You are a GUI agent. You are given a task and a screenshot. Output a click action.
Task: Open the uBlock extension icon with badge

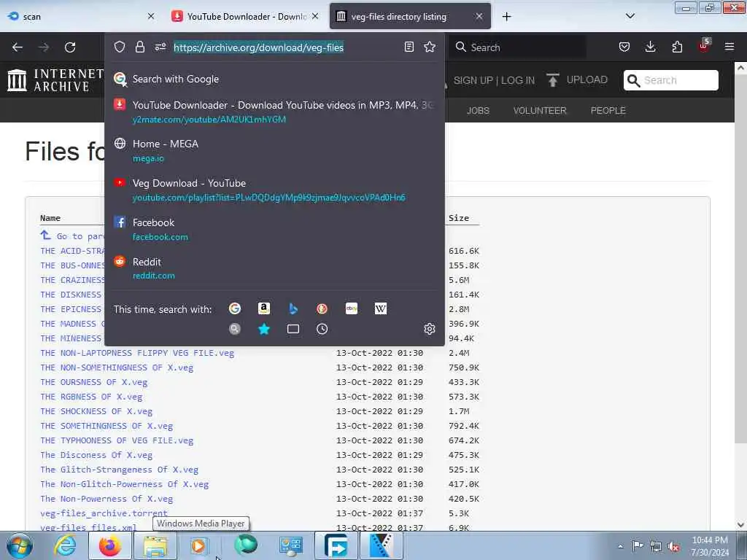tap(704, 46)
